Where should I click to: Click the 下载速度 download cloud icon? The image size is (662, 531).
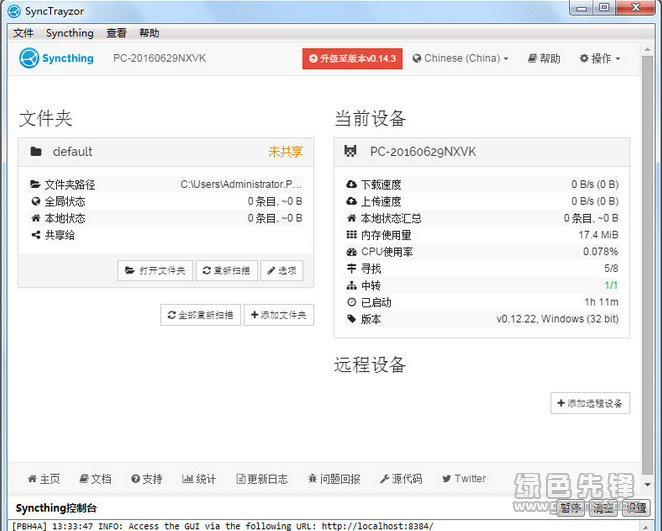351,184
